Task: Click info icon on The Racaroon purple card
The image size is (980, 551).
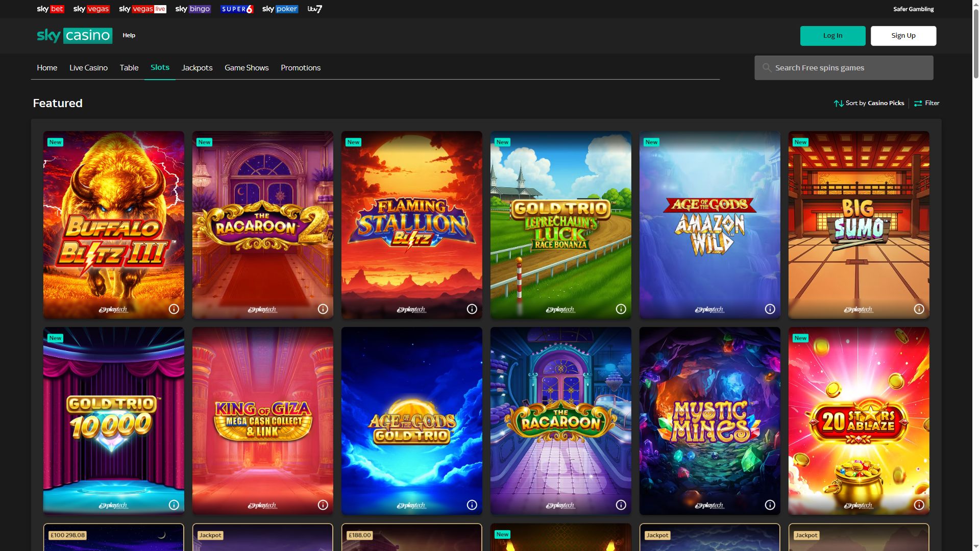Action: point(621,505)
